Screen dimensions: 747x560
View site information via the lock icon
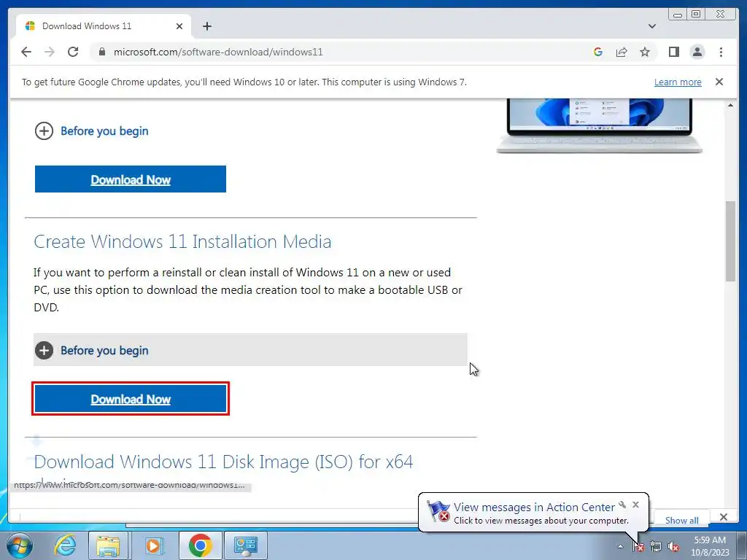102,52
